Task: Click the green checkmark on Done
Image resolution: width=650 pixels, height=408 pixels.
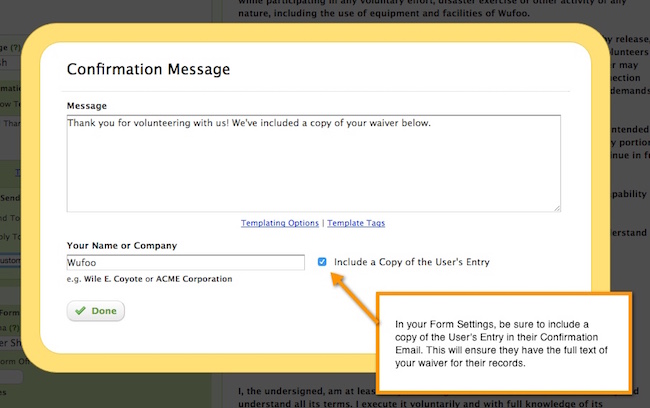Action: tap(80, 311)
